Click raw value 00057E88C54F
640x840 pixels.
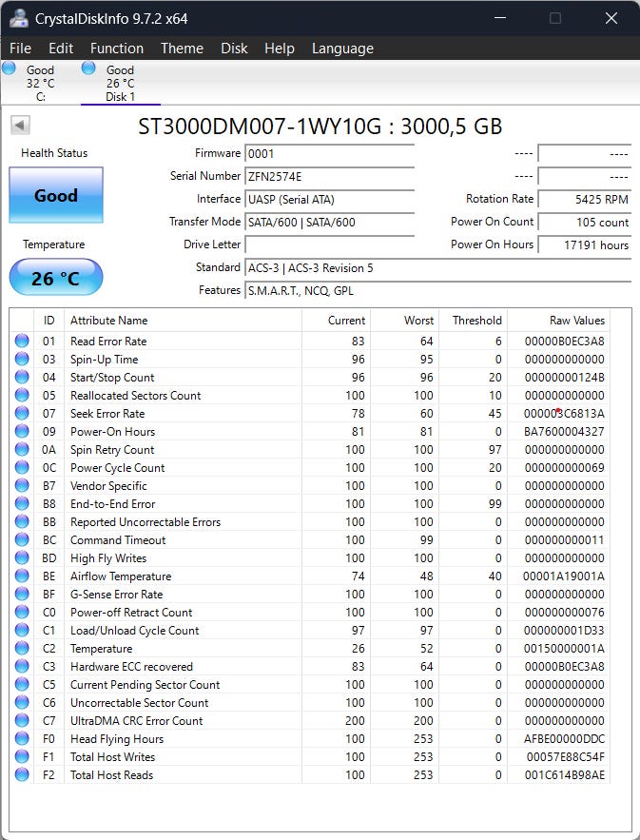coord(566,757)
